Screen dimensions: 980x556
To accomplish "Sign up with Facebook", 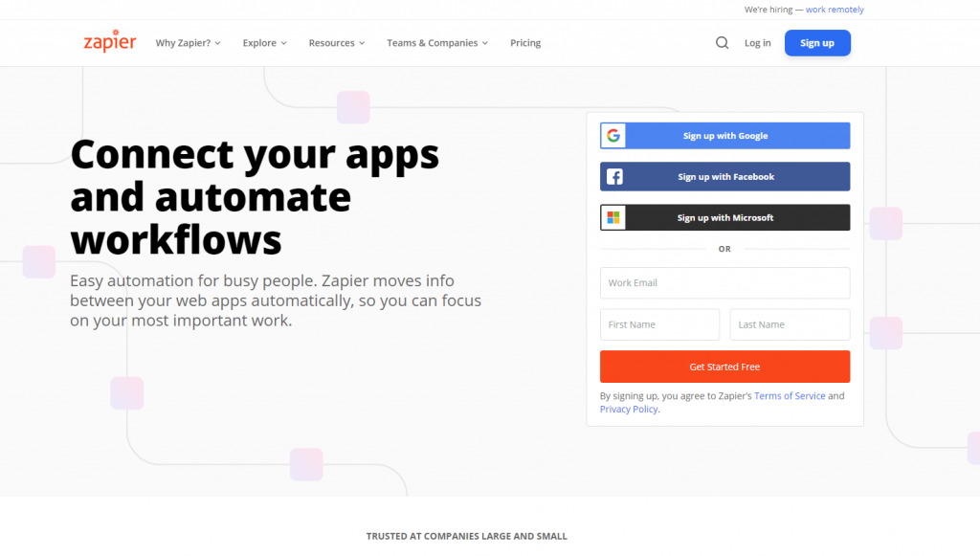I will 725,177.
